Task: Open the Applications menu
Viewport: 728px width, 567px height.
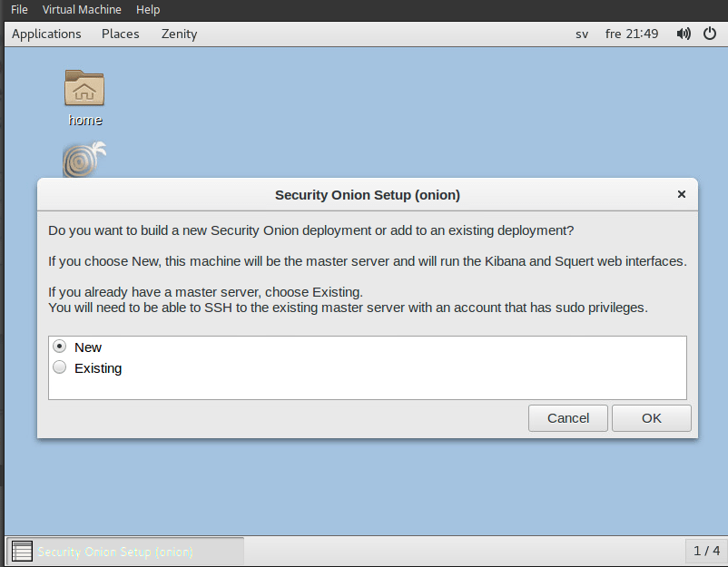Action: coord(46,34)
